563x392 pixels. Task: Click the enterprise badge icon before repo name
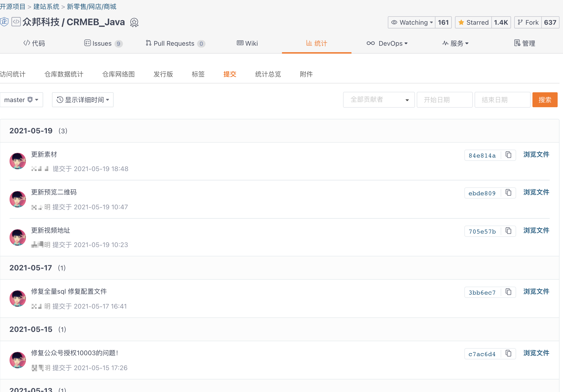[4, 22]
